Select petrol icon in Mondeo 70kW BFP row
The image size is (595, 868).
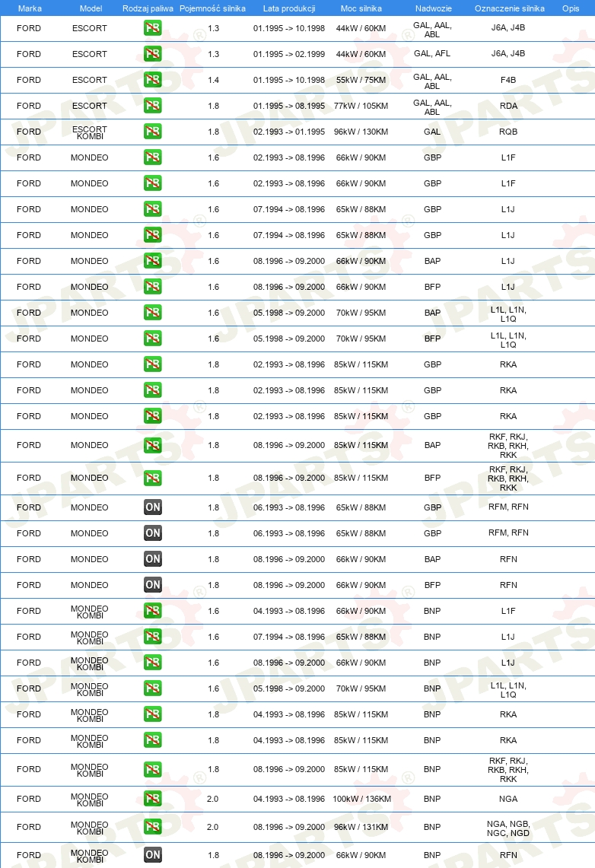click(x=153, y=339)
